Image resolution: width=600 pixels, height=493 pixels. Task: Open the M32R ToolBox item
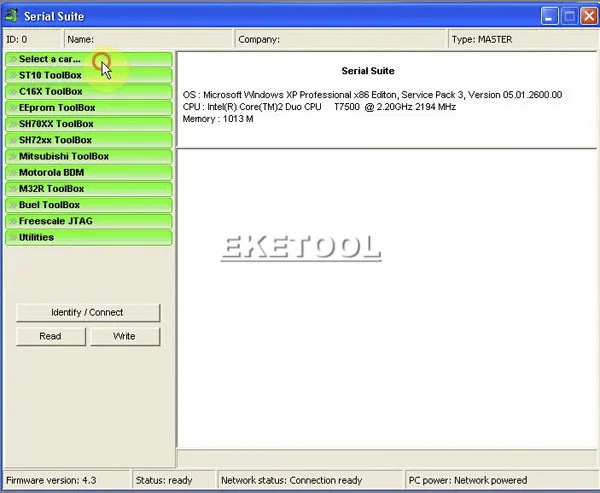point(89,189)
